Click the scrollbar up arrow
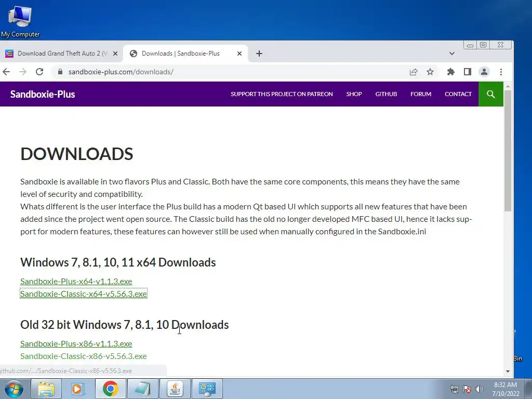Viewport: 532px width, 399px height. point(508,86)
